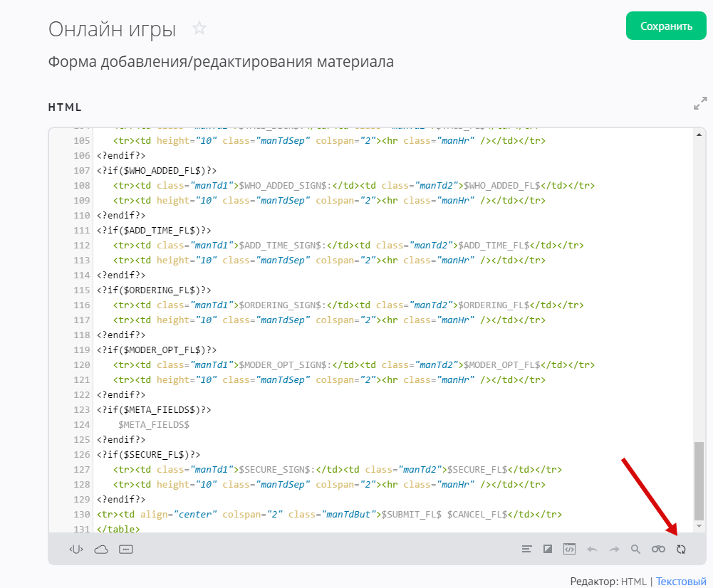Screen dimensions: 713x588
Task: Open the cloud file manager icon
Action: pyautogui.click(x=101, y=549)
